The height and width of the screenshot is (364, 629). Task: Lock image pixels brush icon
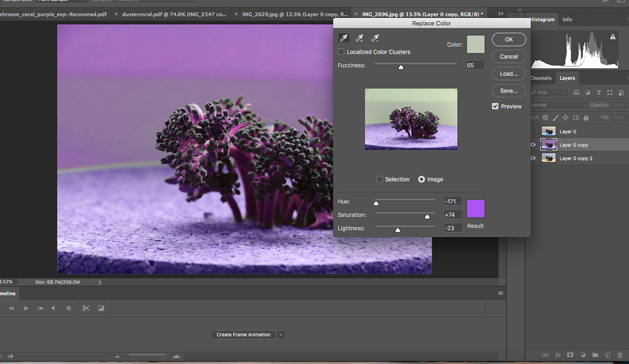click(x=555, y=118)
